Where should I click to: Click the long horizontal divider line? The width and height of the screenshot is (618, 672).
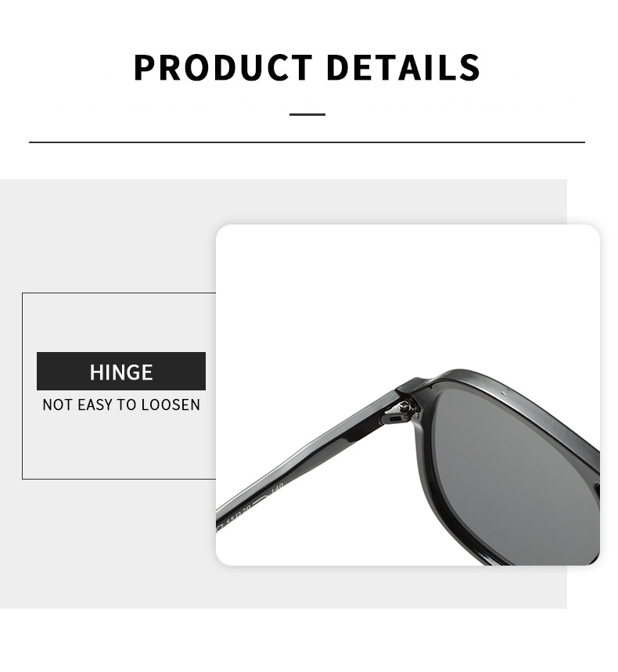(307, 142)
